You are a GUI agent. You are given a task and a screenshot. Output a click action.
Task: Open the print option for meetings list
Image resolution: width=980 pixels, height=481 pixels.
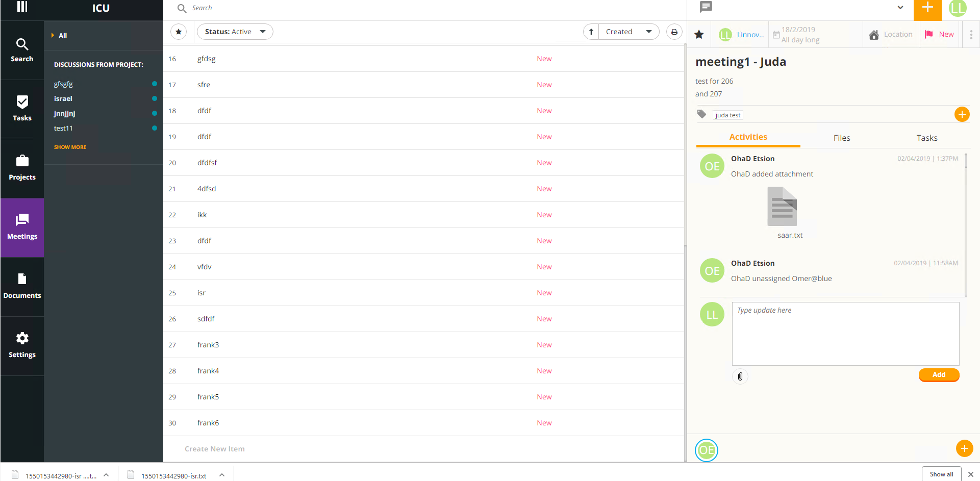click(674, 31)
